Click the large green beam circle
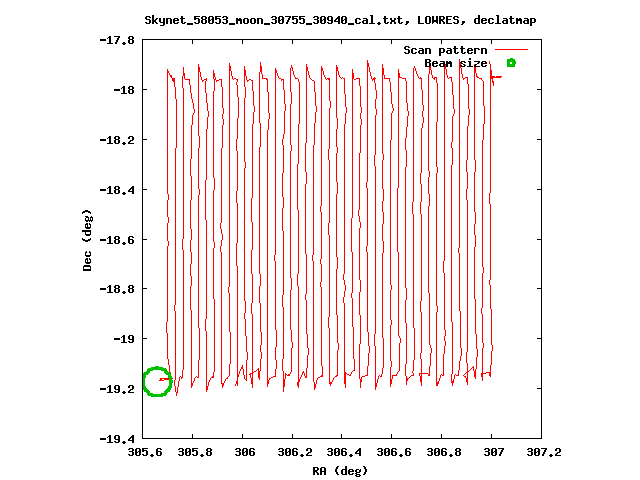This screenshot has height=480, width=640. 157,381
